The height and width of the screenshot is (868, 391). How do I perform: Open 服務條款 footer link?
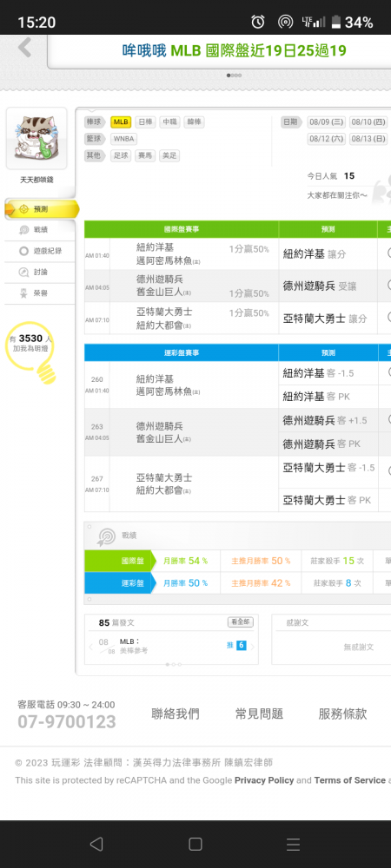(x=343, y=713)
